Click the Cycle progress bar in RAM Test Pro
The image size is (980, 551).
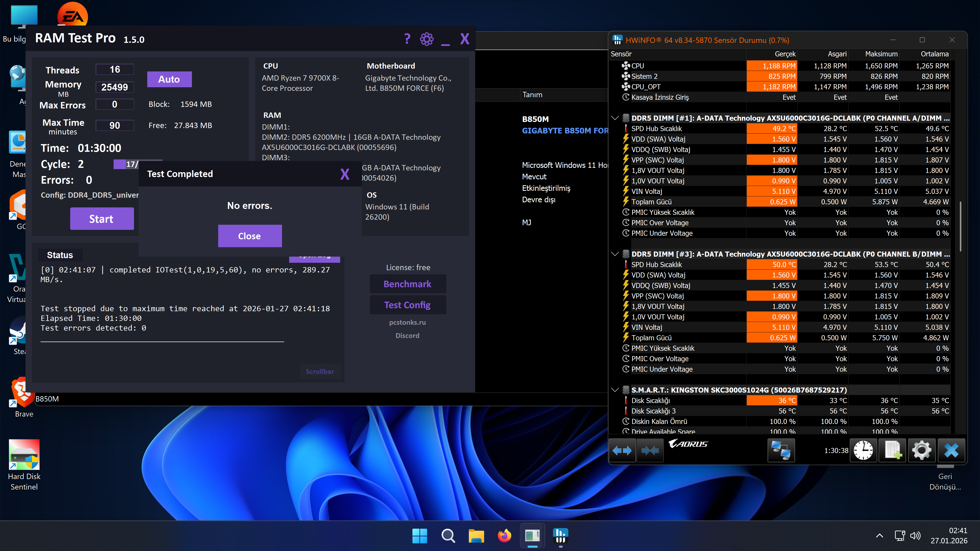click(x=138, y=164)
